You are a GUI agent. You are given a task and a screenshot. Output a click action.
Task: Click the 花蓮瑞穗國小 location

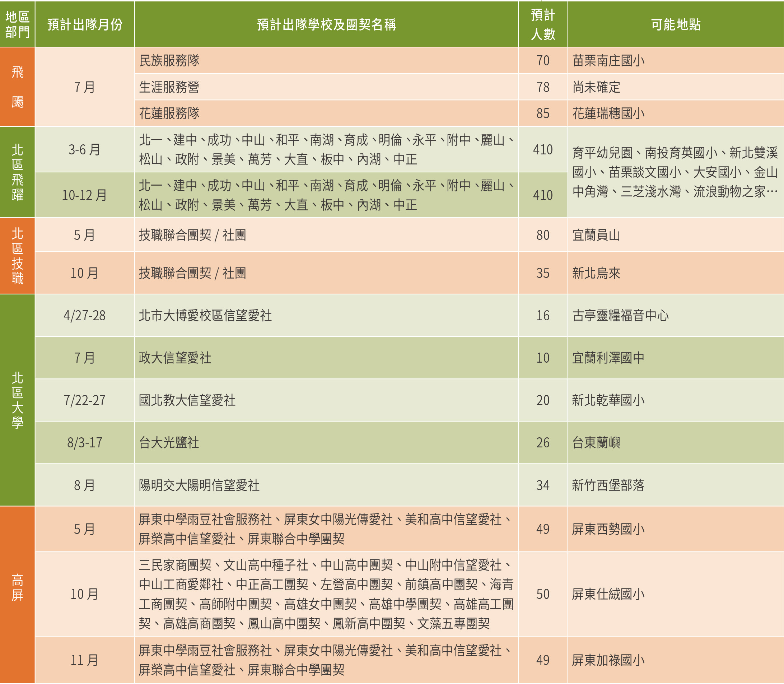coord(676,113)
